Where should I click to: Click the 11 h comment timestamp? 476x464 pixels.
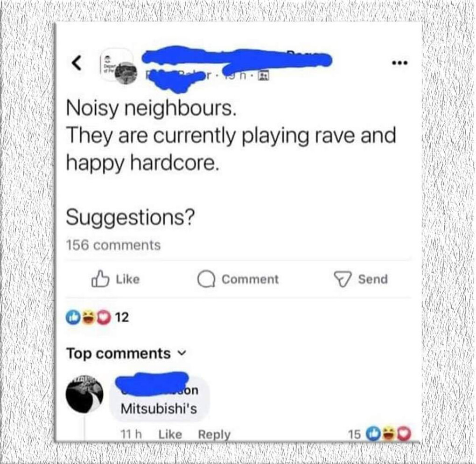pos(131,435)
